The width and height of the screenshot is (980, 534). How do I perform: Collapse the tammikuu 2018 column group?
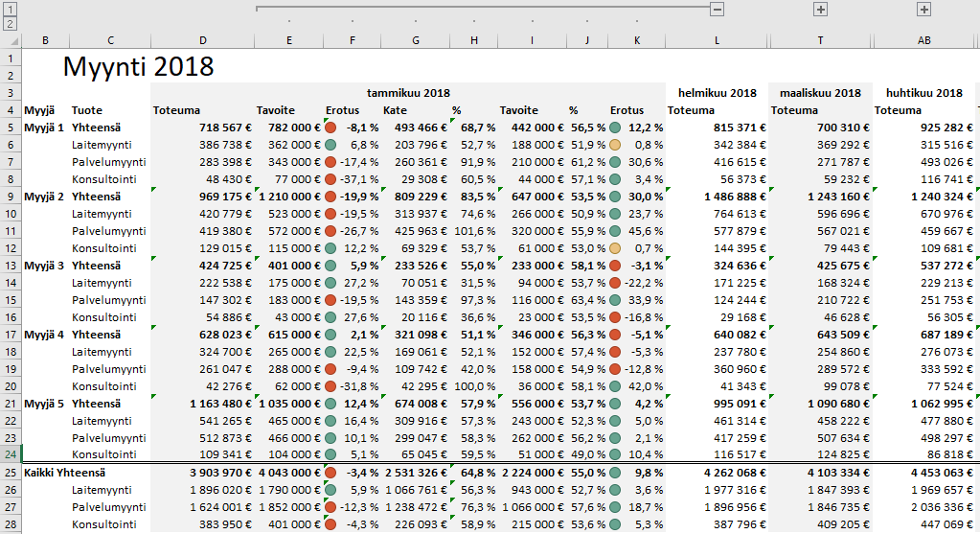tap(717, 9)
